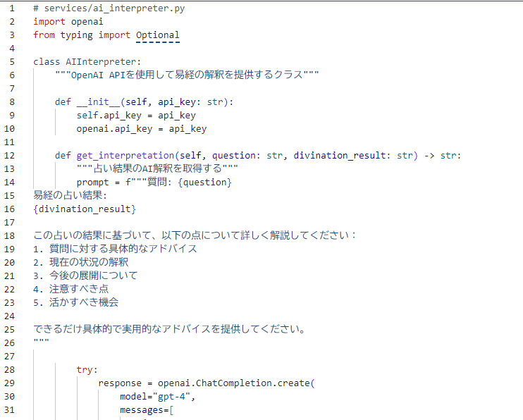Click the {divination_result} placeholder on line 16
This screenshot has width=523, height=420.
coord(84,209)
